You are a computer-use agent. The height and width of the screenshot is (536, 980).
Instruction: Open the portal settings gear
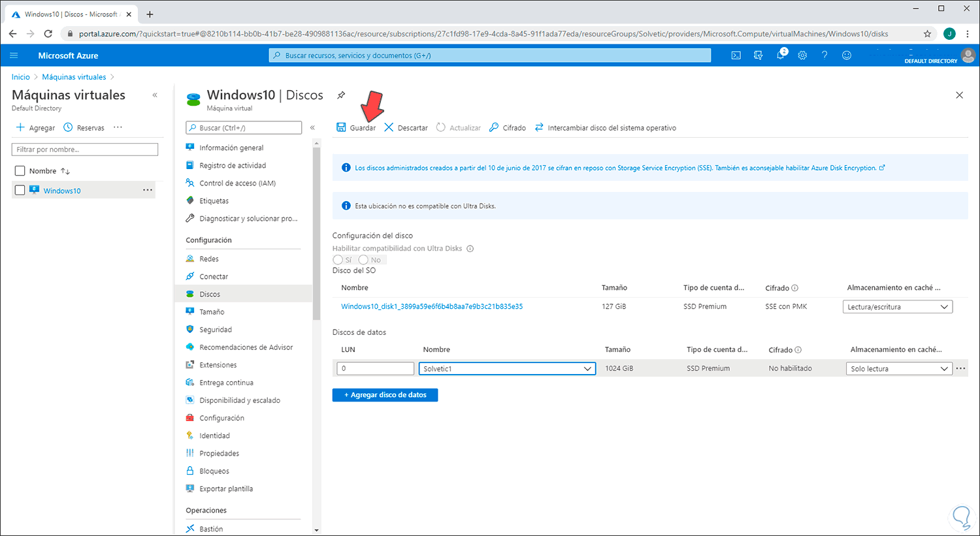click(x=802, y=55)
